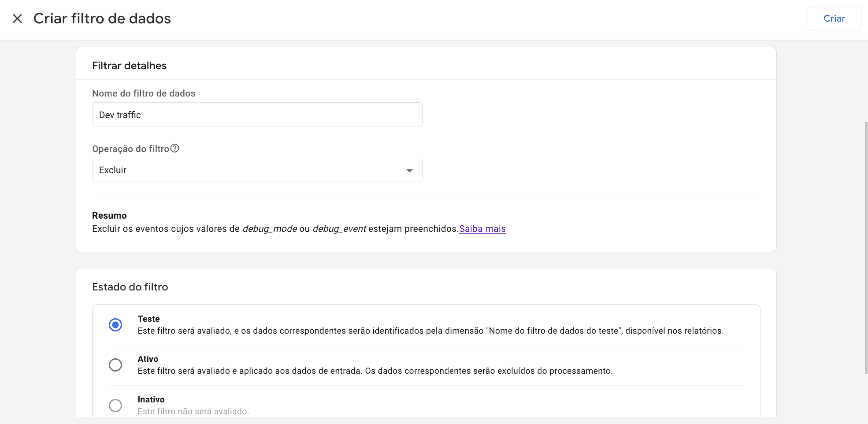The width and height of the screenshot is (868, 424).
Task: Change the filter operation via its selector
Action: click(x=257, y=170)
